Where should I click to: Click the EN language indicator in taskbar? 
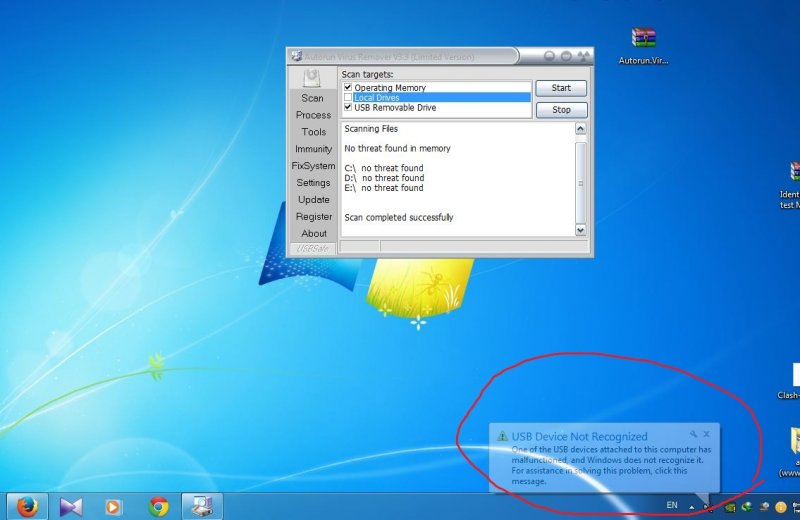[672, 505]
